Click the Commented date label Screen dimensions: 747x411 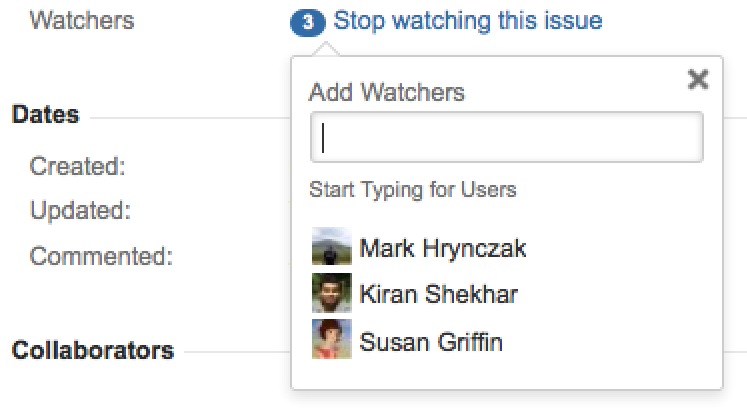101,256
